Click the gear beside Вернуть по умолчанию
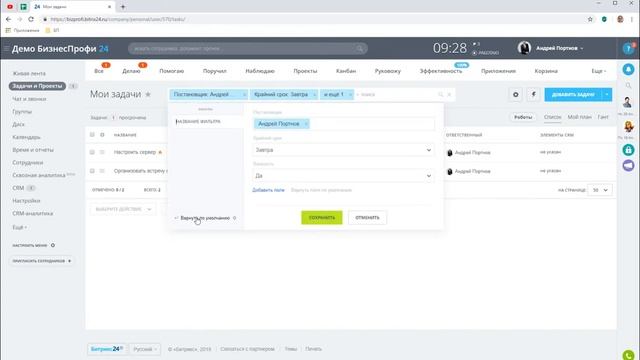This screenshot has height=360, width=640. pyautogui.click(x=234, y=218)
